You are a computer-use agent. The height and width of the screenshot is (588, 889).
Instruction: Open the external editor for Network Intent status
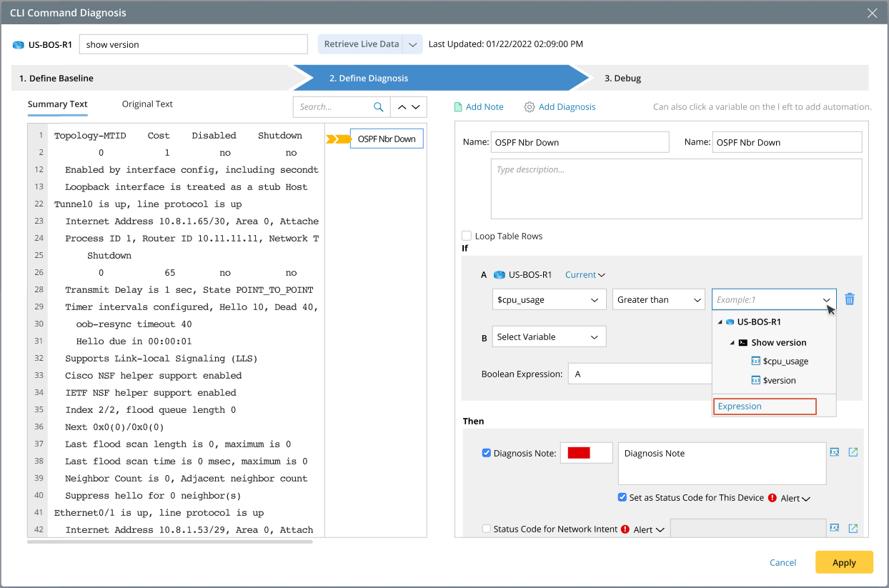click(853, 528)
